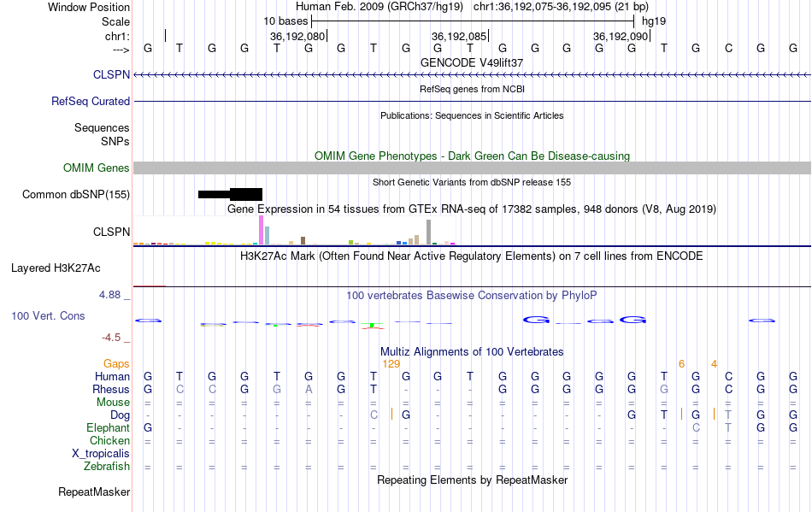Click the orange 6 gap count

click(681, 364)
